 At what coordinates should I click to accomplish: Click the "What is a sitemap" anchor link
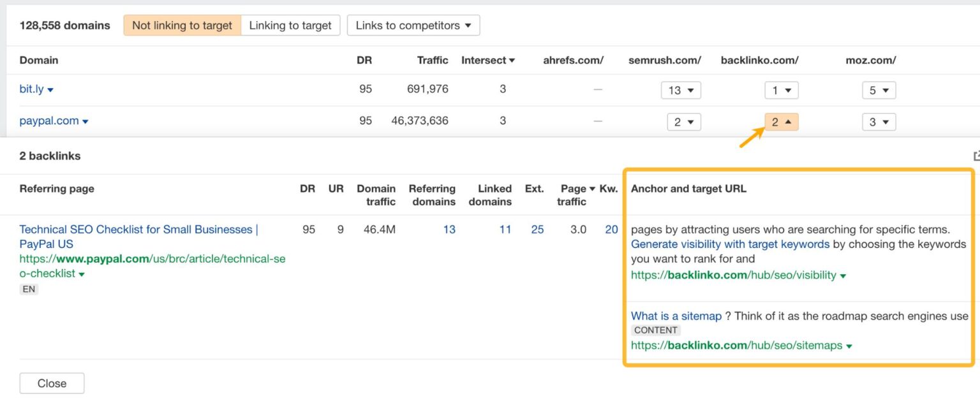(676, 316)
